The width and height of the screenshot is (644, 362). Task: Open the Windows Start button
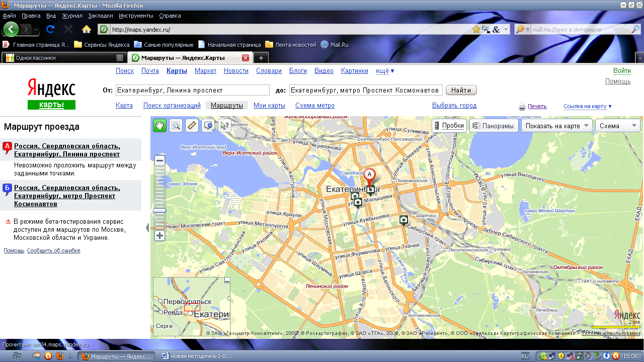(16, 356)
